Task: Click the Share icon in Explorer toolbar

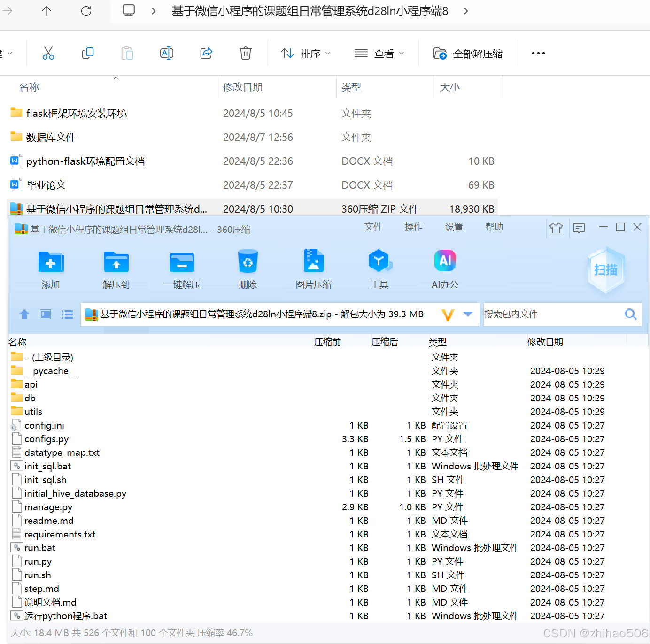Action: [x=206, y=53]
